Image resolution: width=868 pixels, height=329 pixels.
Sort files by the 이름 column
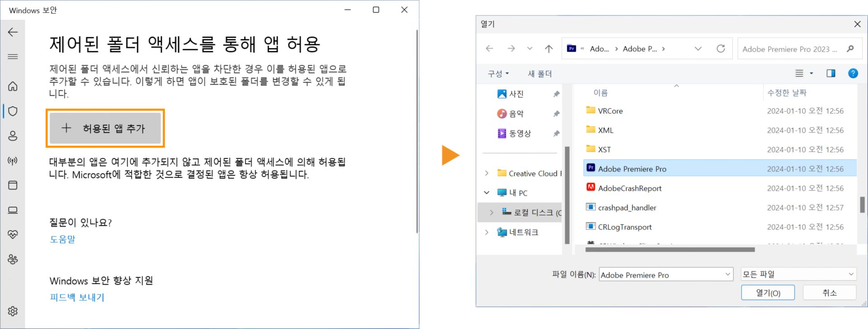tap(600, 93)
